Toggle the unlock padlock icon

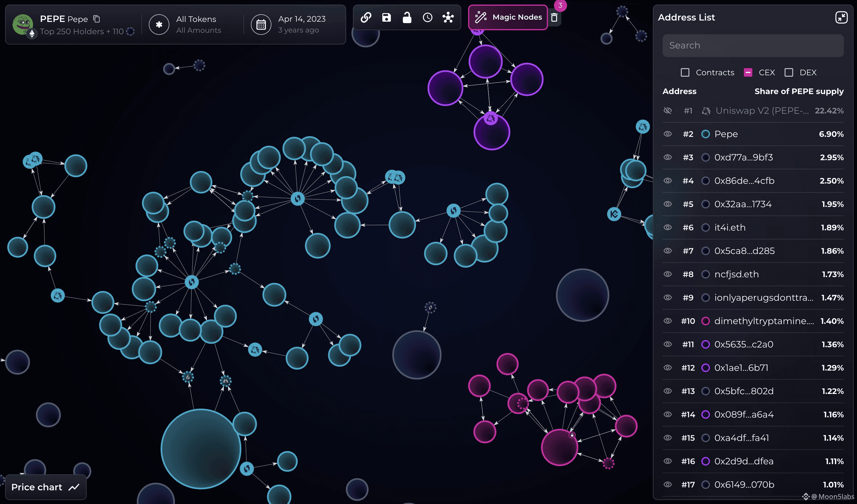point(407,17)
